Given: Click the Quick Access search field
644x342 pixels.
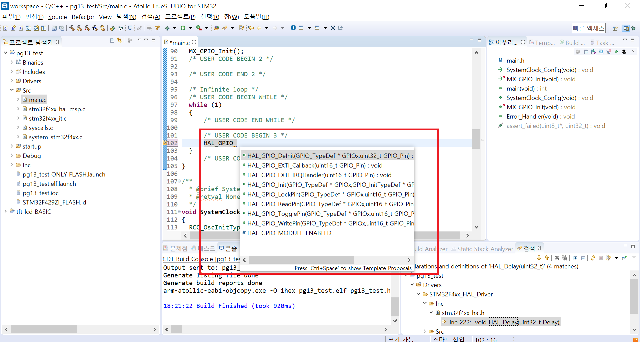Looking at the screenshot, I should point(588,28).
